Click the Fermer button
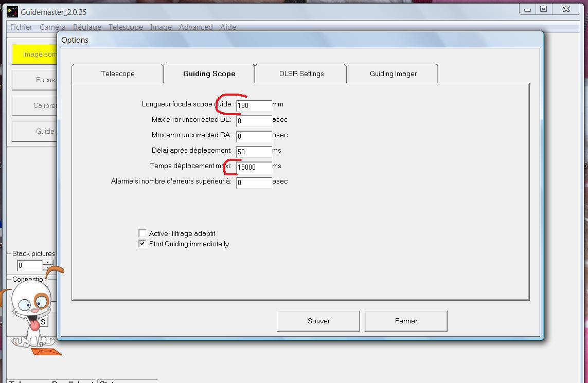 pyautogui.click(x=406, y=321)
